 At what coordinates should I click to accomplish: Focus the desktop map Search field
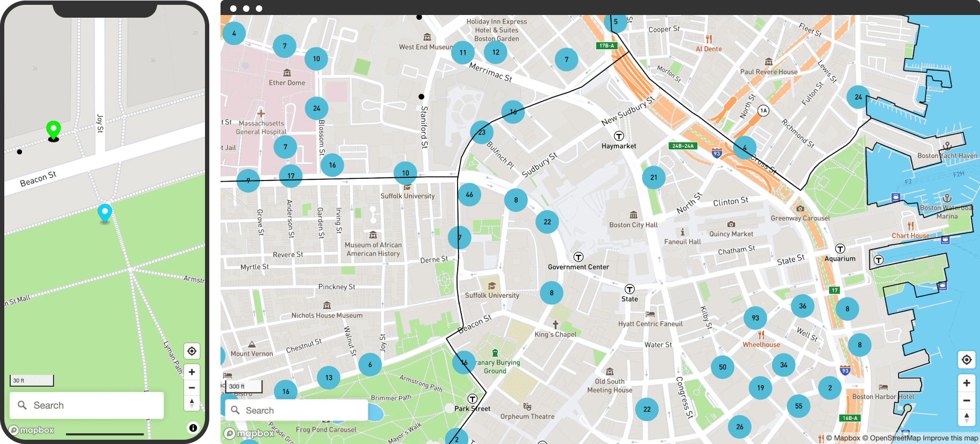pos(297,410)
